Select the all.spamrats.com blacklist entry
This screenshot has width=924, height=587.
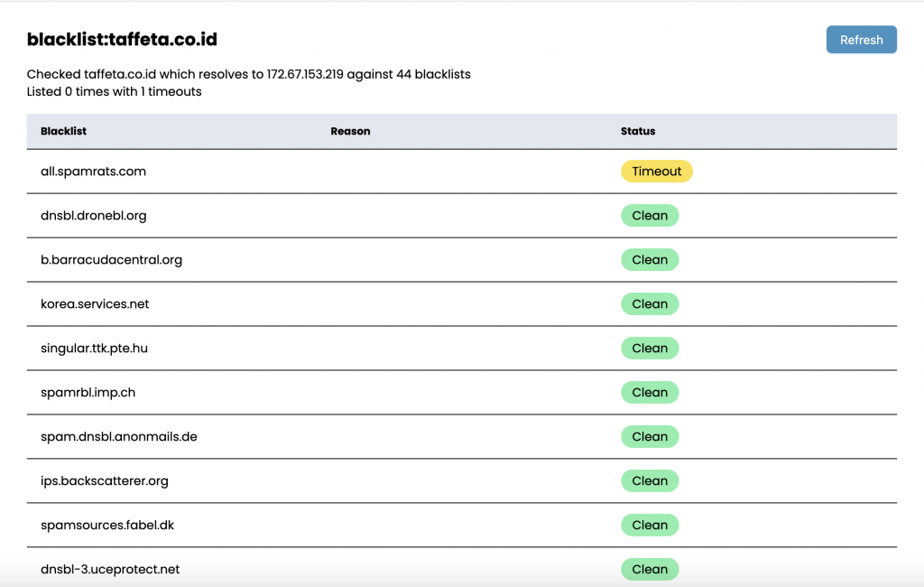tap(93, 171)
